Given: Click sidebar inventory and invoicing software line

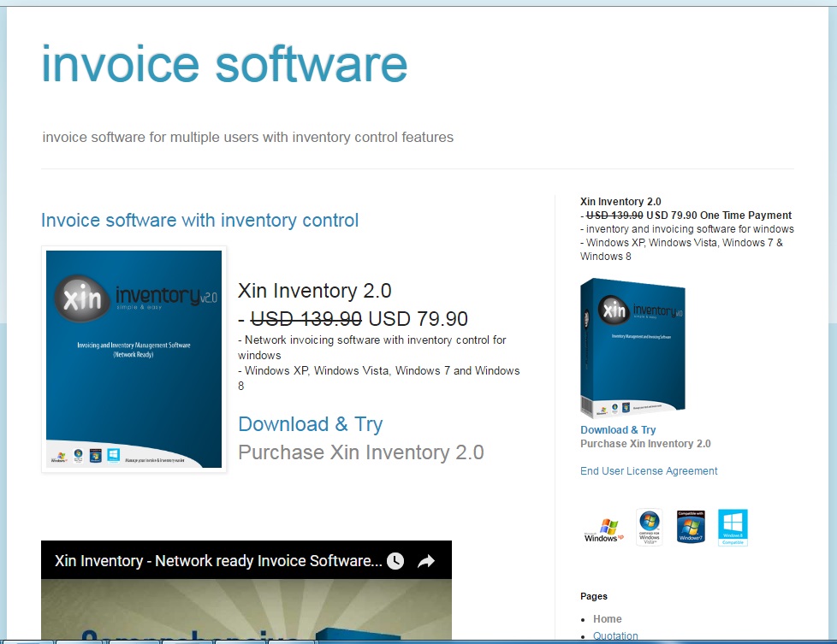Looking at the screenshot, I should pos(687,229).
